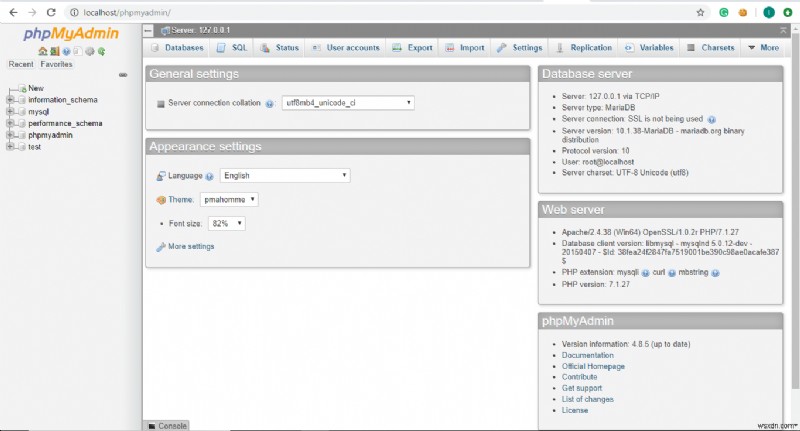The width and height of the screenshot is (800, 431).
Task: Click the green Grammarly extension icon
Action: tap(723, 12)
